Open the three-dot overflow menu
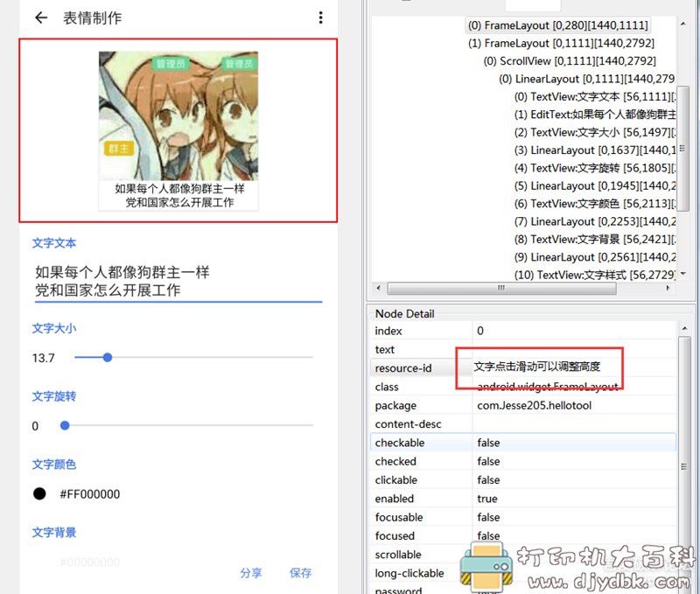The height and width of the screenshot is (594, 700). click(x=320, y=17)
